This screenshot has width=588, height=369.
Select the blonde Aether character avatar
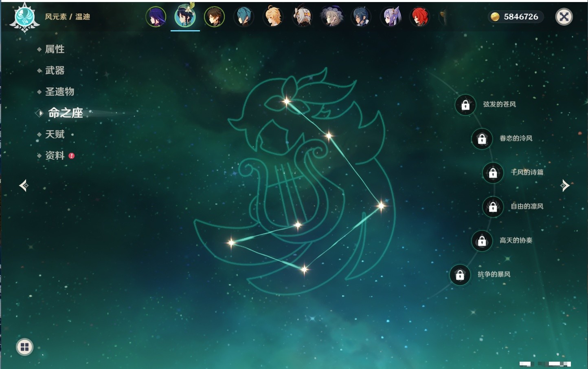273,17
